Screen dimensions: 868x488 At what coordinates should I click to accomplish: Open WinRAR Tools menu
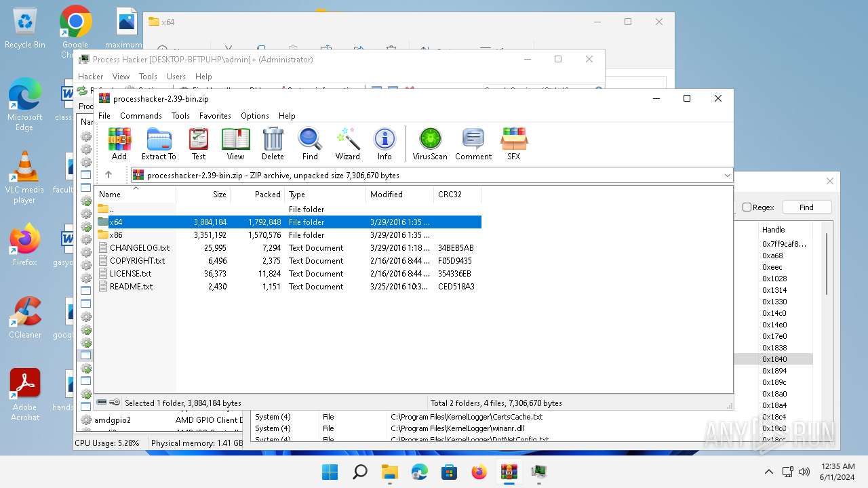click(x=180, y=116)
